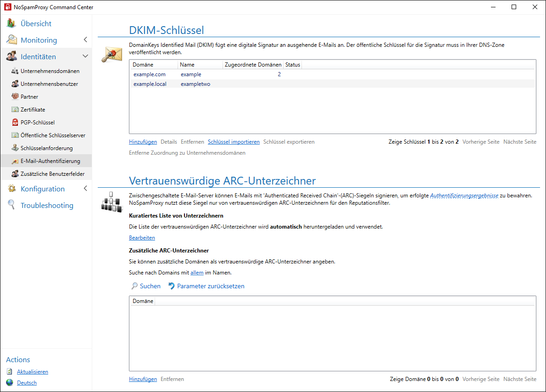Click the Deutsch globe icon
Viewport: 546px width, 392px height.
click(x=10, y=383)
